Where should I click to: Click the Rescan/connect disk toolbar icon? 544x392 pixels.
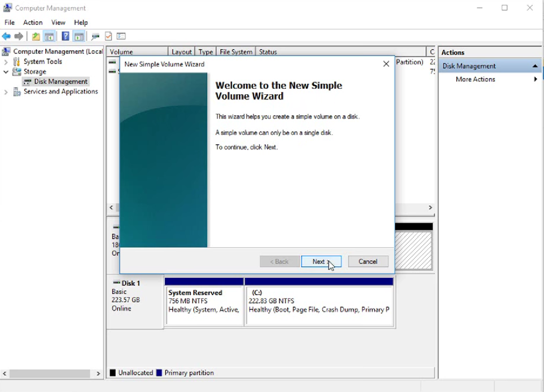pos(95,36)
